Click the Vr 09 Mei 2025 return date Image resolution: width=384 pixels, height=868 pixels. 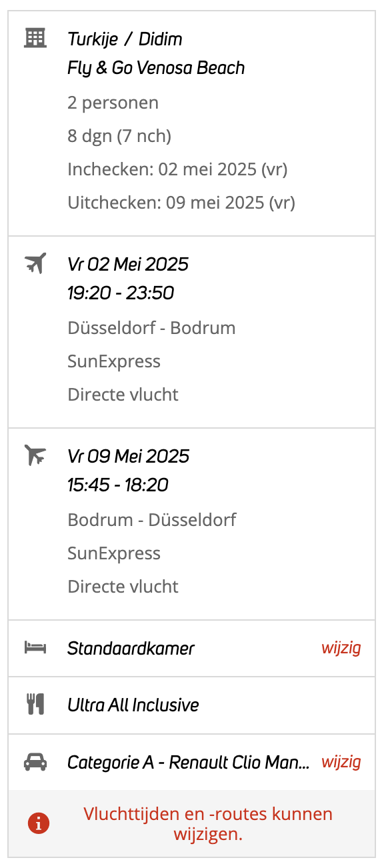pyautogui.click(x=129, y=456)
